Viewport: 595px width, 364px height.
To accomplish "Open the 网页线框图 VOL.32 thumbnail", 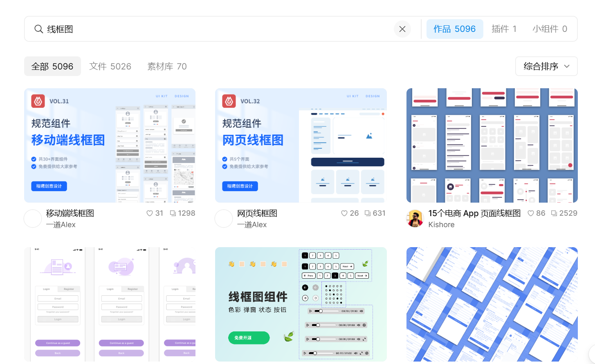I will [x=301, y=145].
